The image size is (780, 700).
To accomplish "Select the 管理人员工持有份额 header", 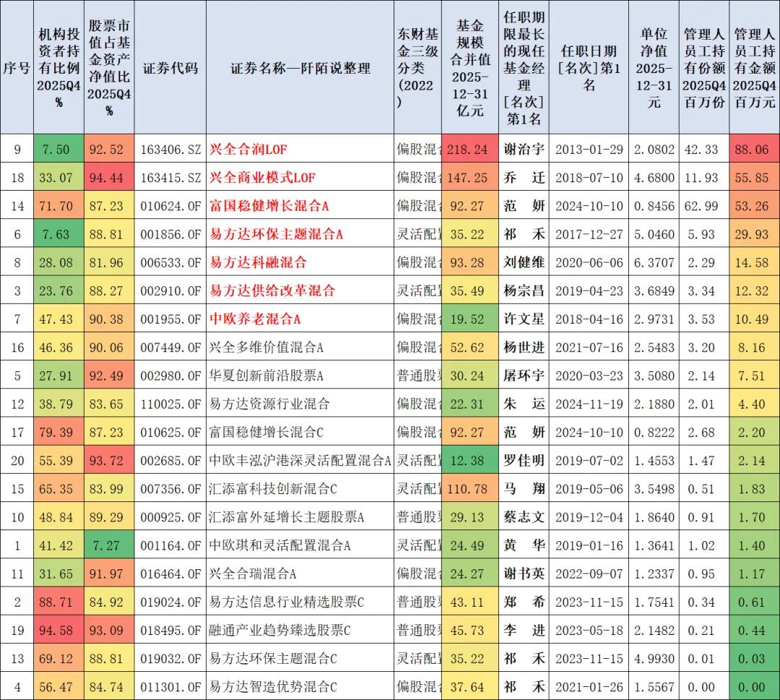I will pyautogui.click(x=704, y=68).
